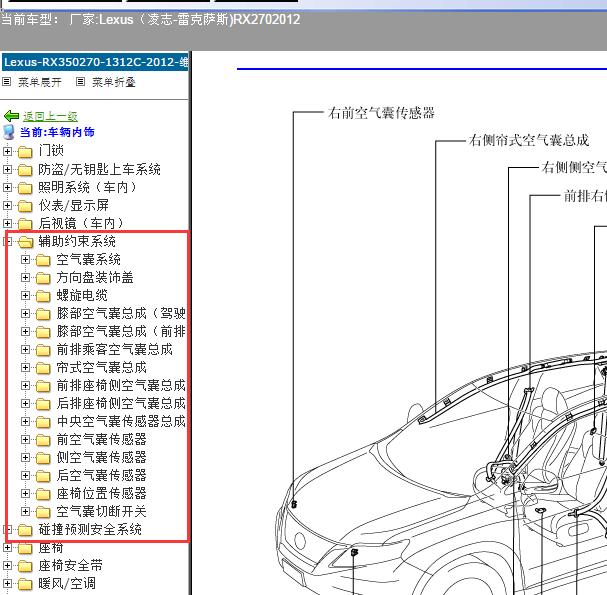Click the 座椅位置传感器 folder icon
The height and width of the screenshot is (595, 607).
point(43,494)
